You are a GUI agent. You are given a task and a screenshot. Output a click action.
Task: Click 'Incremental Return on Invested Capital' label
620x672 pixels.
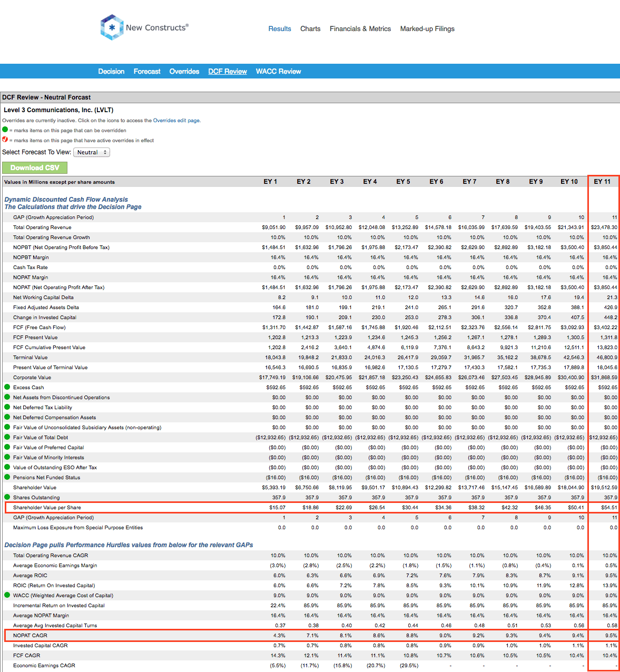point(59,606)
